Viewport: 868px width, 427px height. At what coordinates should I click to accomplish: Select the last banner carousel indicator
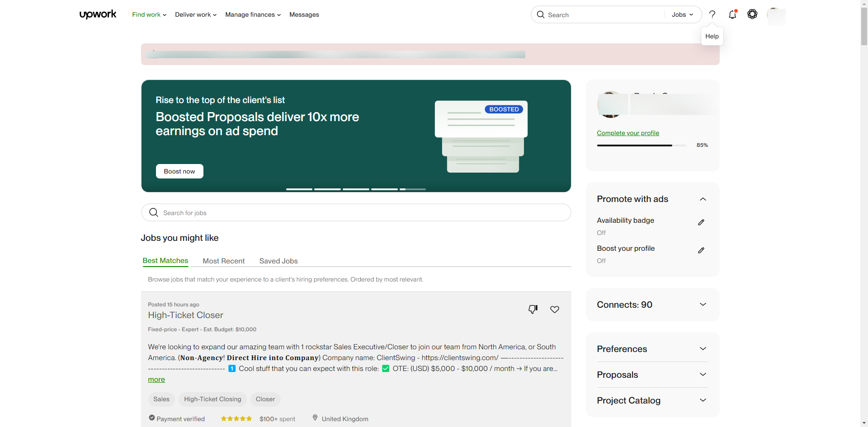(413, 189)
